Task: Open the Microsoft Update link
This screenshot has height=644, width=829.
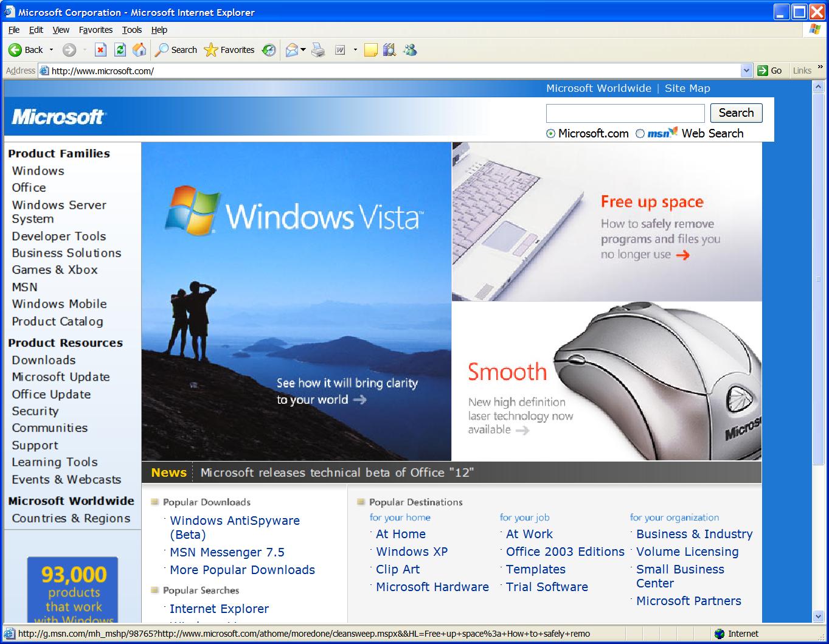Action: pyautogui.click(x=61, y=377)
